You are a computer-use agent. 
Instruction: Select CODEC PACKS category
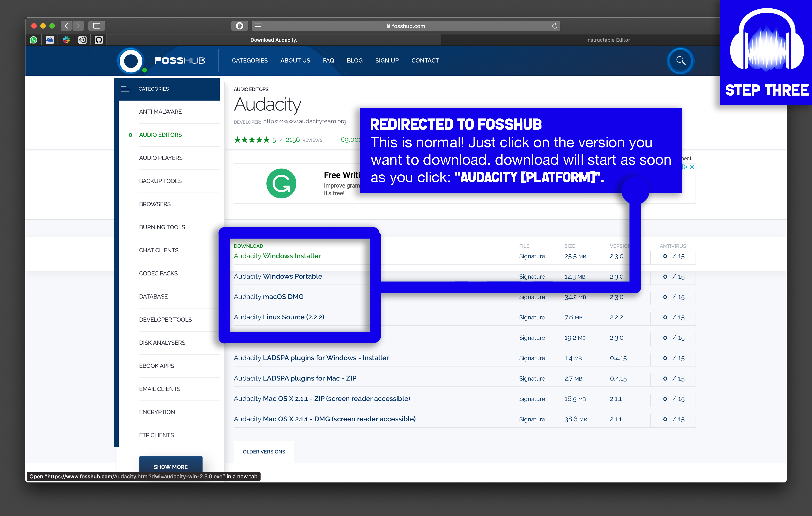[158, 273]
